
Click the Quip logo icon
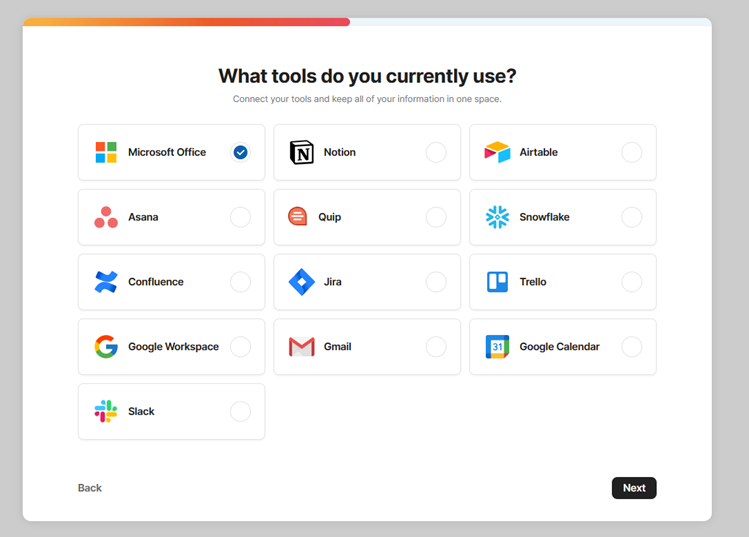point(297,217)
